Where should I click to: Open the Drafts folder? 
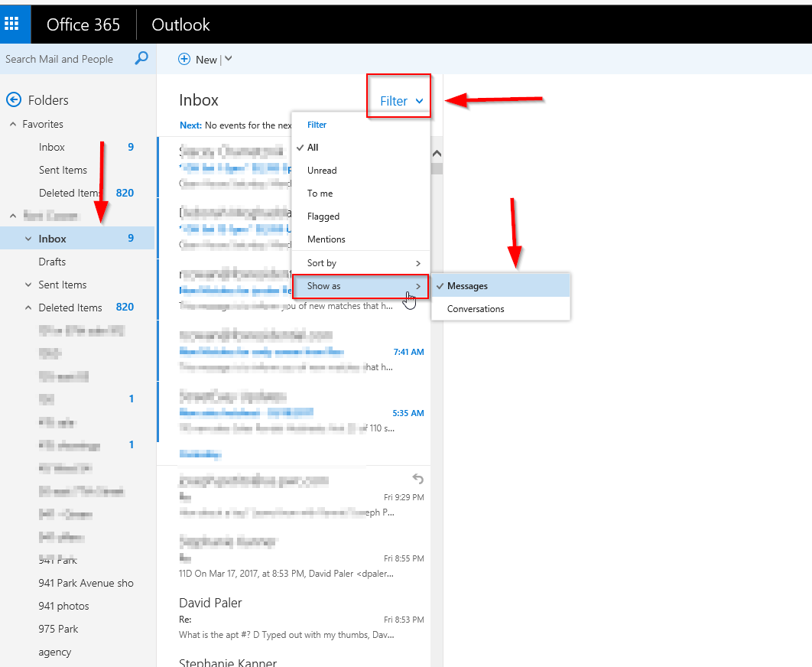point(52,262)
